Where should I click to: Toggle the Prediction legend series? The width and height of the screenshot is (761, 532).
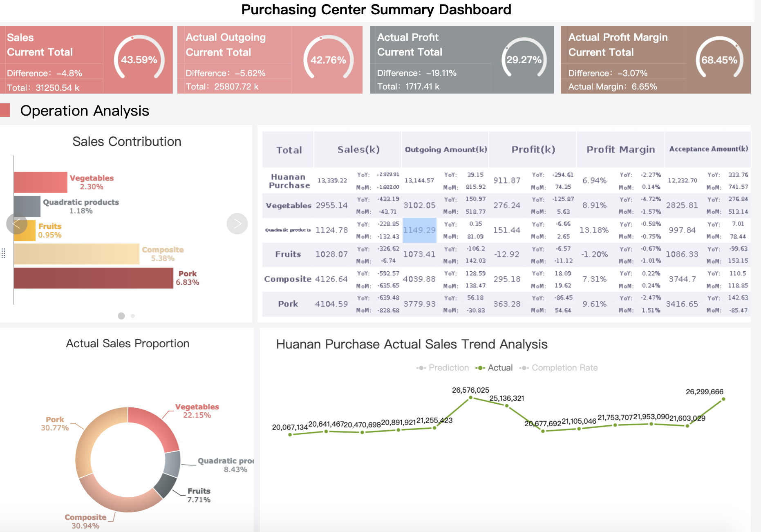443,368
